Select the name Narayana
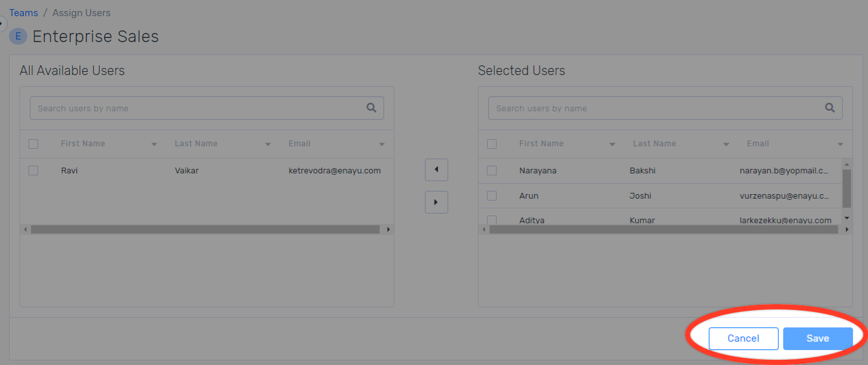Screen dimensions: 868x365 pos(537,171)
